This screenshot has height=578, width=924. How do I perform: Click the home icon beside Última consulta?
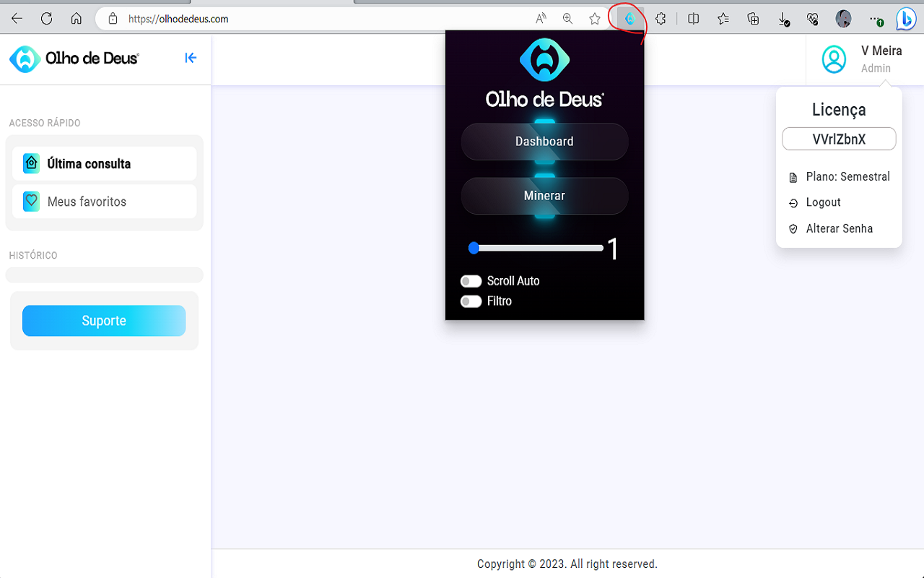point(31,163)
